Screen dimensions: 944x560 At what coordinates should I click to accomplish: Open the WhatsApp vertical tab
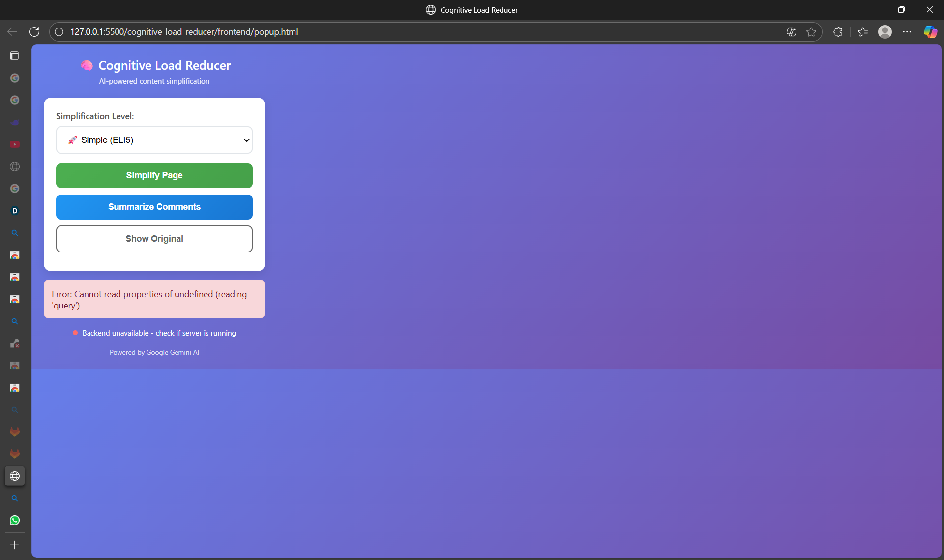15,520
